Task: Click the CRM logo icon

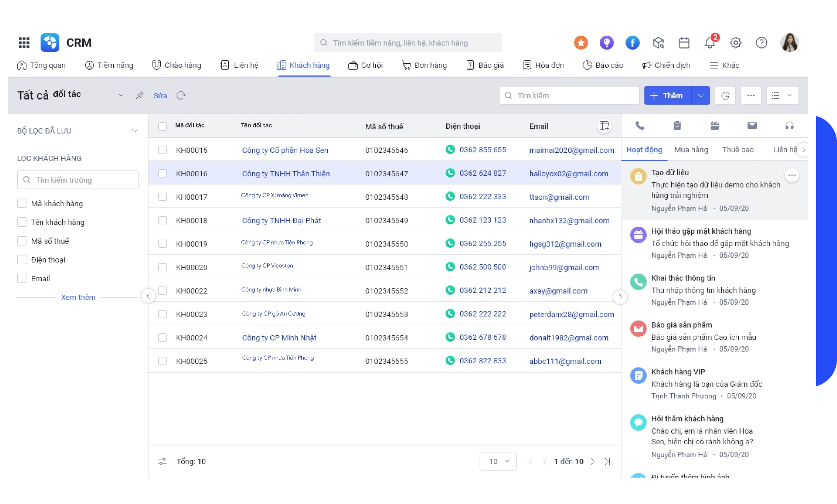Action: tap(50, 43)
